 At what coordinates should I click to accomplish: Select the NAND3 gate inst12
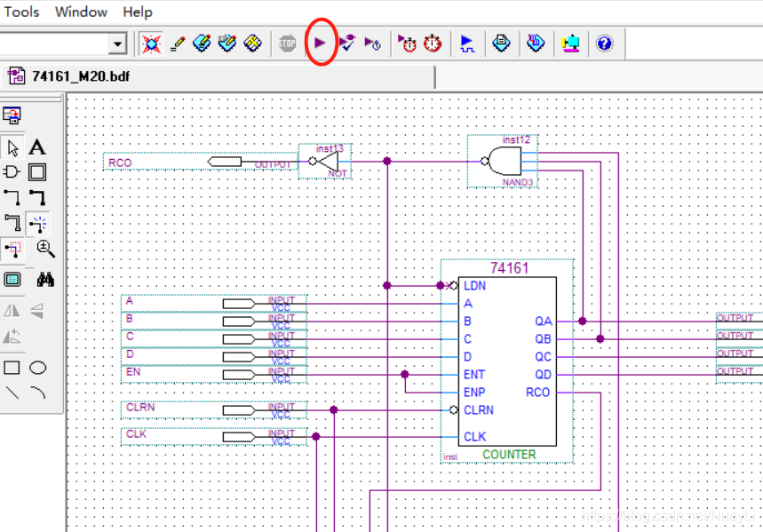pyautogui.click(x=503, y=161)
